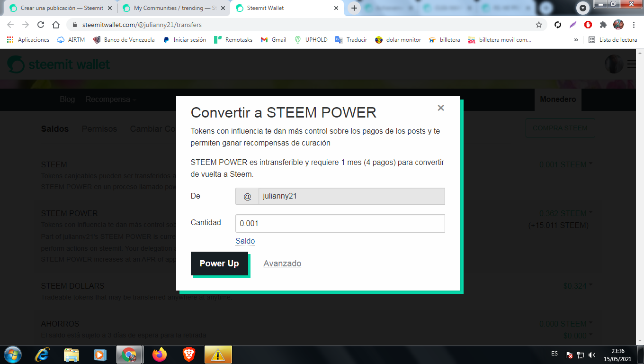The height and width of the screenshot is (364, 644).
Task: Open the tab search dropdown button
Action: pos(583,8)
